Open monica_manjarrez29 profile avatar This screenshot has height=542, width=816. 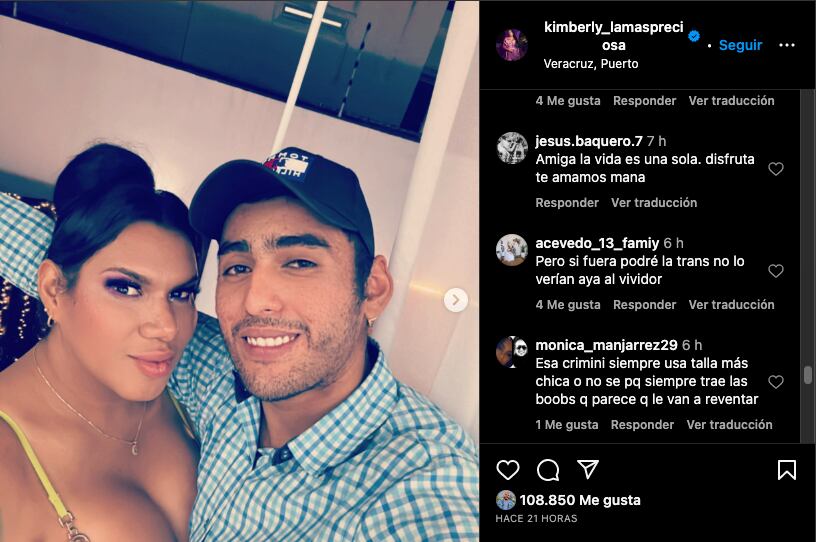(x=512, y=352)
